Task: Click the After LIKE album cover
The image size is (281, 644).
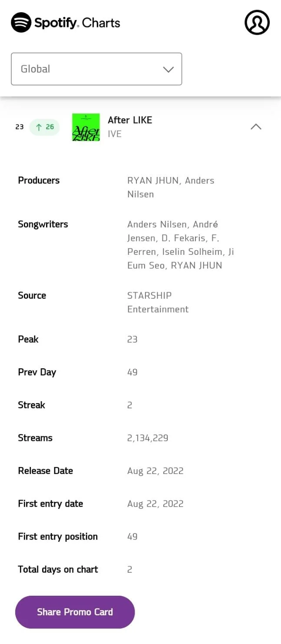Action: 86,127
